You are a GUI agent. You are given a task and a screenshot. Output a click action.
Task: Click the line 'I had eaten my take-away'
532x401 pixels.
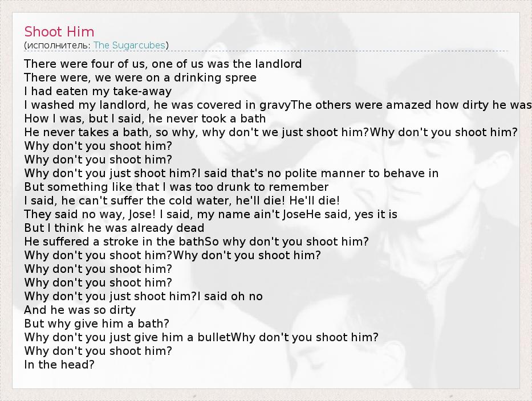(98, 91)
